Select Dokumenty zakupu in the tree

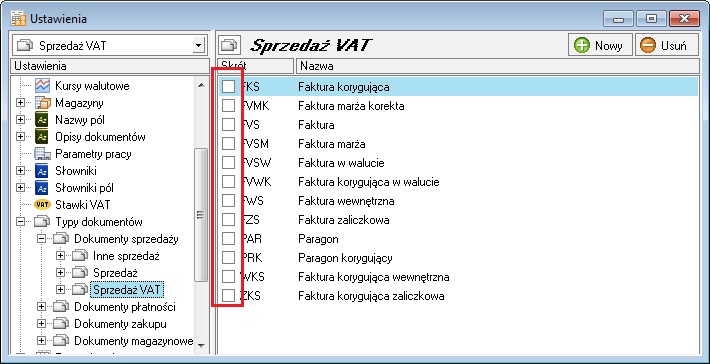pos(120,324)
